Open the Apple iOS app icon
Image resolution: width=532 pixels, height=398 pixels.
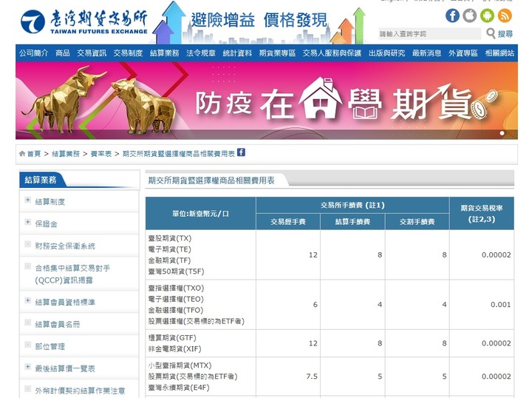[x=470, y=16]
